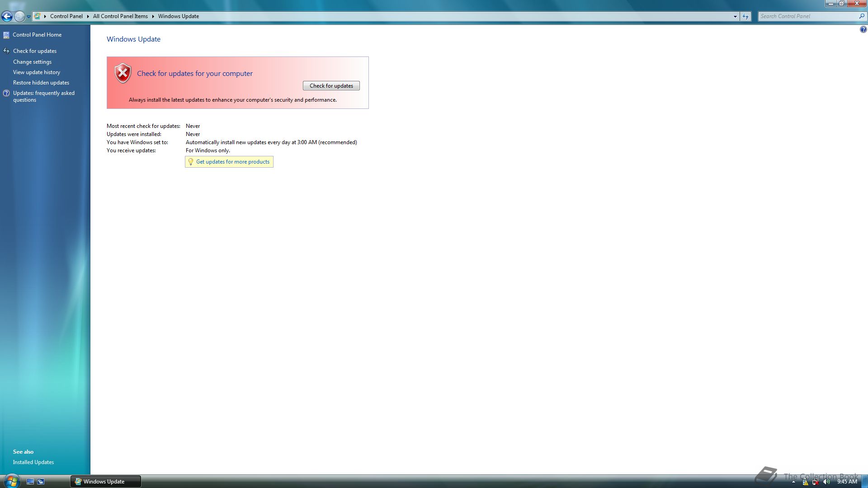Click 'Updates were installed:' label
The width and height of the screenshot is (868, 488).
click(134, 134)
